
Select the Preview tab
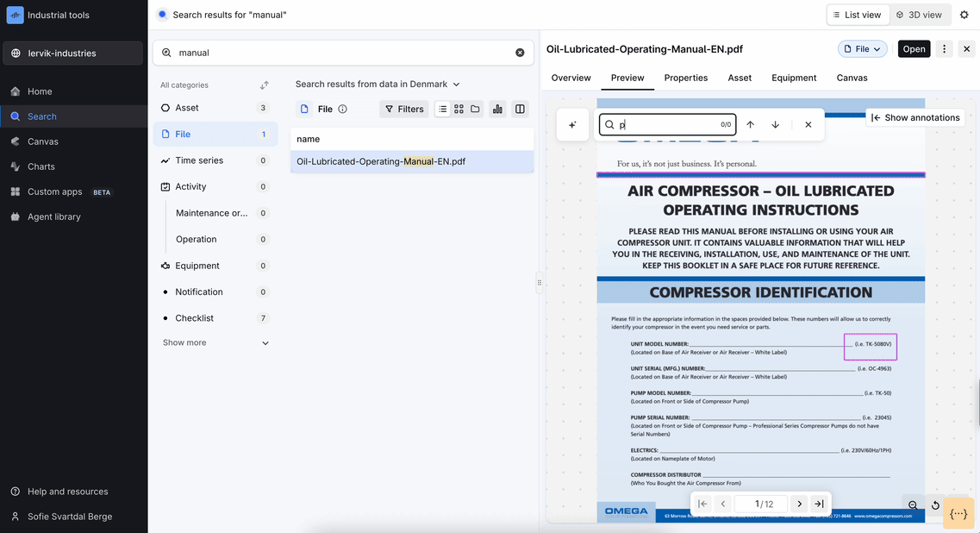(627, 78)
